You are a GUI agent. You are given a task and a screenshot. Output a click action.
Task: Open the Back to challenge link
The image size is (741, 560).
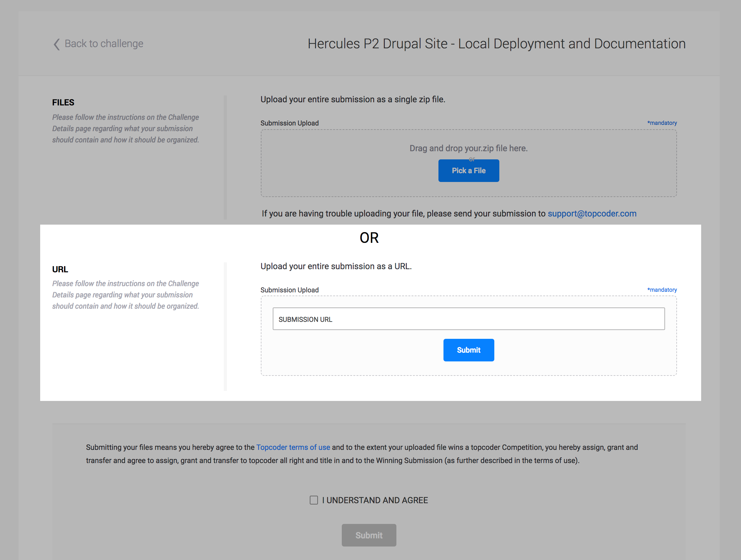point(104,43)
